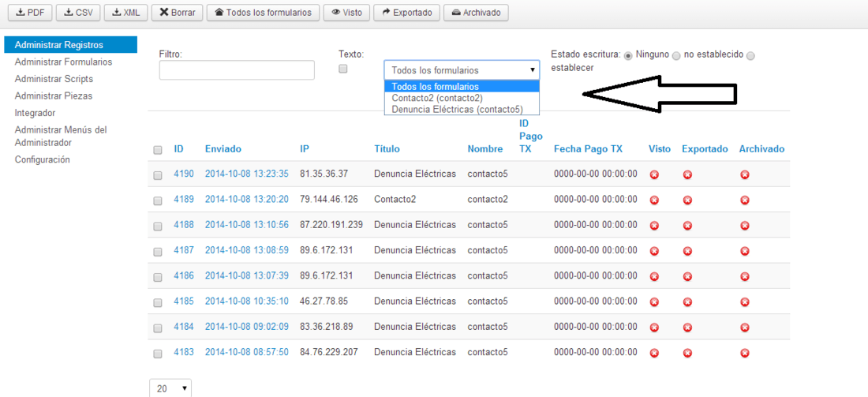Toggle Archivado status icon for record 4190

coord(745,175)
